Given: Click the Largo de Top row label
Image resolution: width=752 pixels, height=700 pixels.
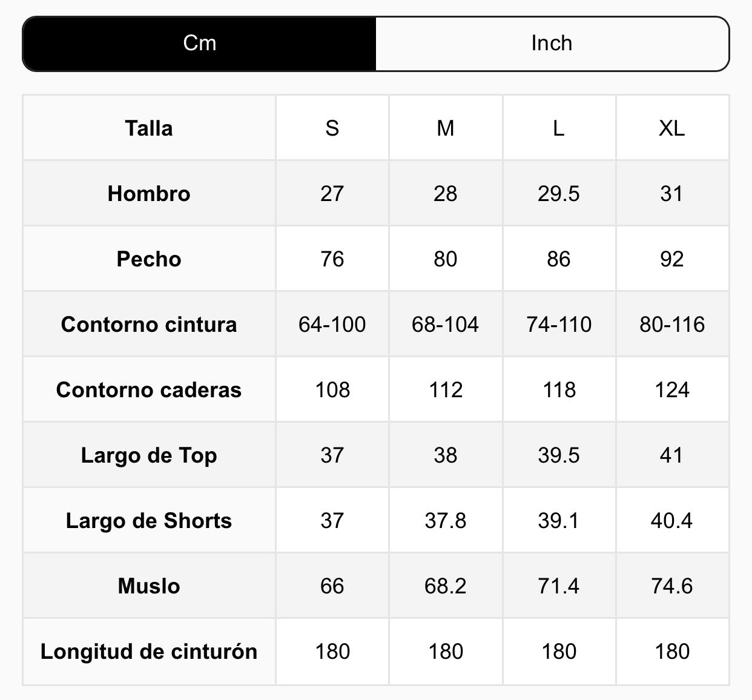Looking at the screenshot, I should [149, 455].
